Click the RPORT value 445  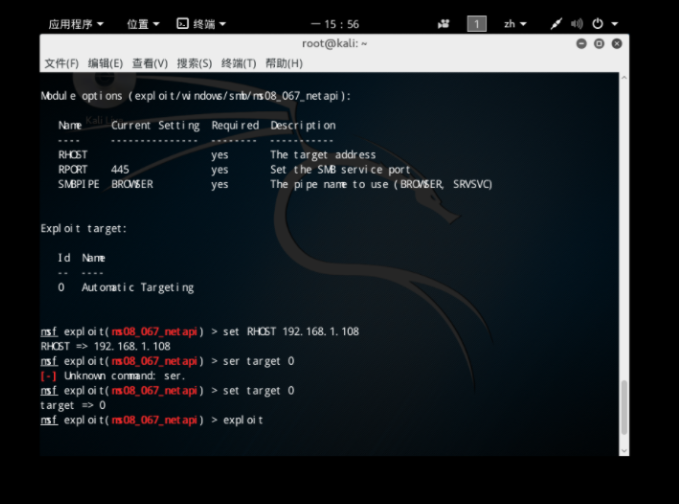pyautogui.click(x=120, y=169)
